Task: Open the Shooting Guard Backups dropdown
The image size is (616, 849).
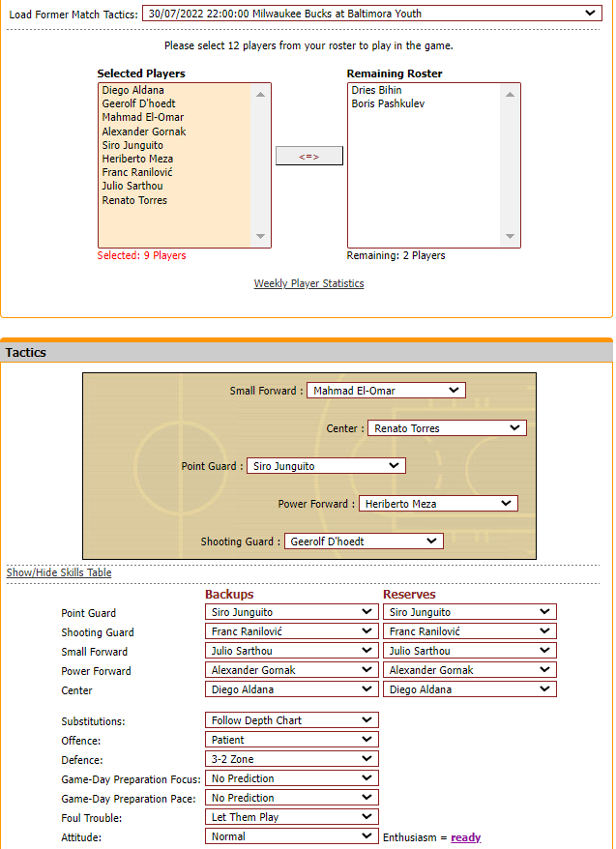Action: pos(292,631)
